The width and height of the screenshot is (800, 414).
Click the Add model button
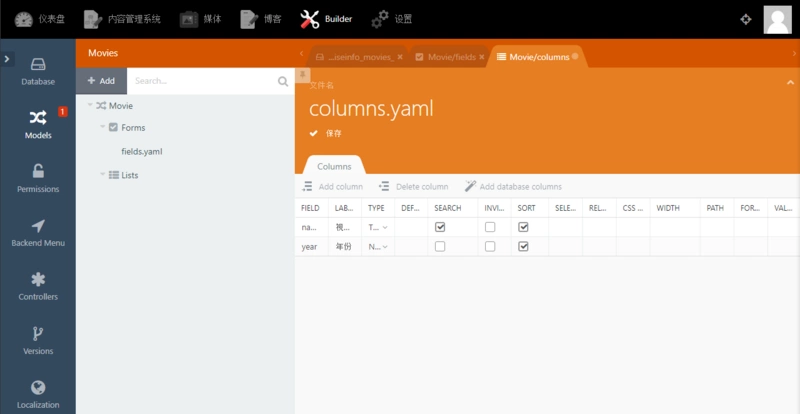(x=101, y=81)
